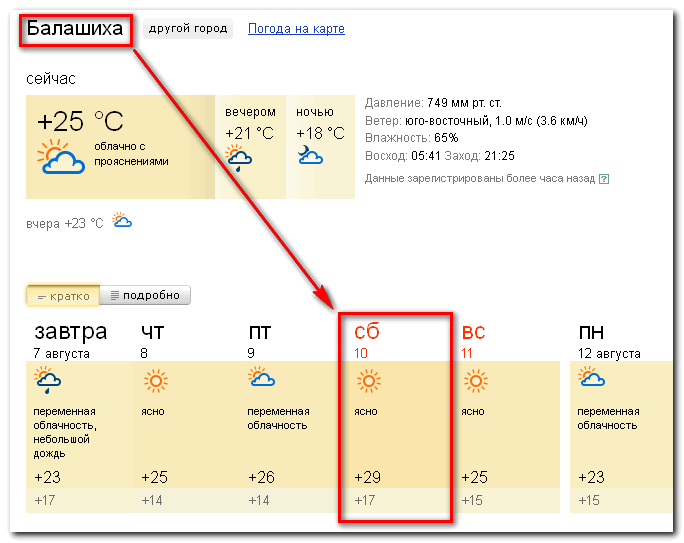Click the evening rain cloud icon
Image resolution: width=684 pixels, height=543 pixels.
(x=238, y=158)
